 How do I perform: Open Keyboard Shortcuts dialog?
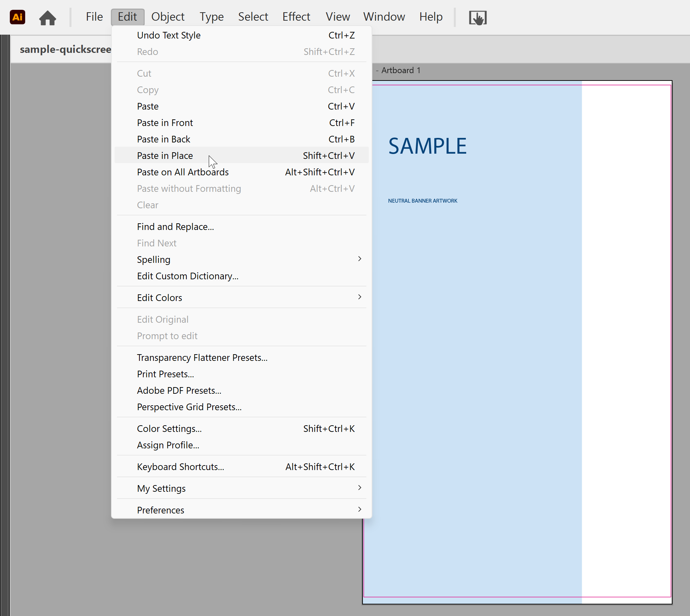[x=242, y=467]
